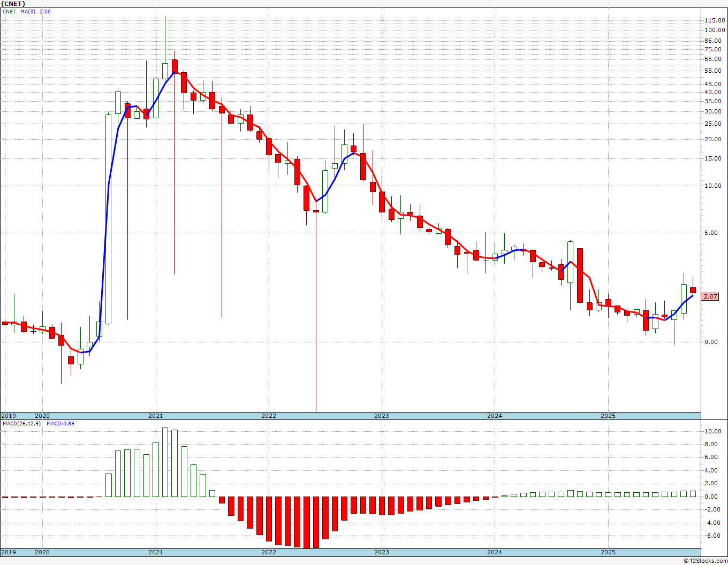Select 2019 on the price chart time axis
The height and width of the screenshot is (565, 728).
9,416
